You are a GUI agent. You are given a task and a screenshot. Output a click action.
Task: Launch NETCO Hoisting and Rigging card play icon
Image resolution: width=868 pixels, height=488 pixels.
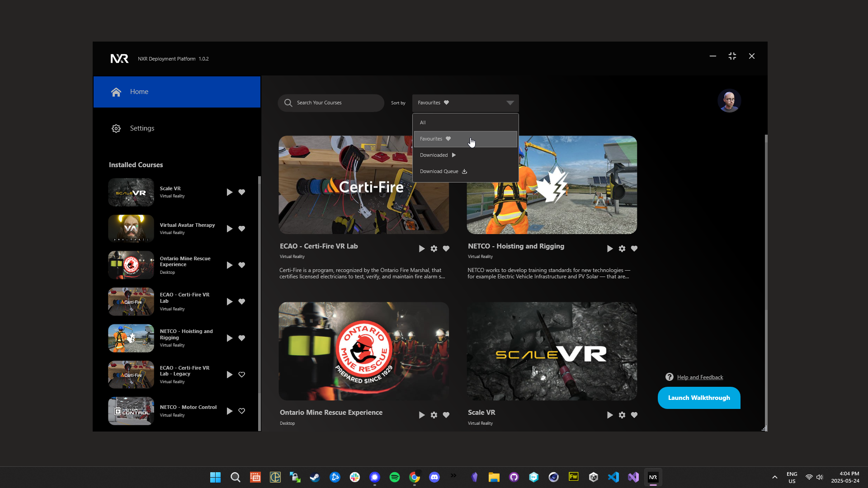(609, 249)
